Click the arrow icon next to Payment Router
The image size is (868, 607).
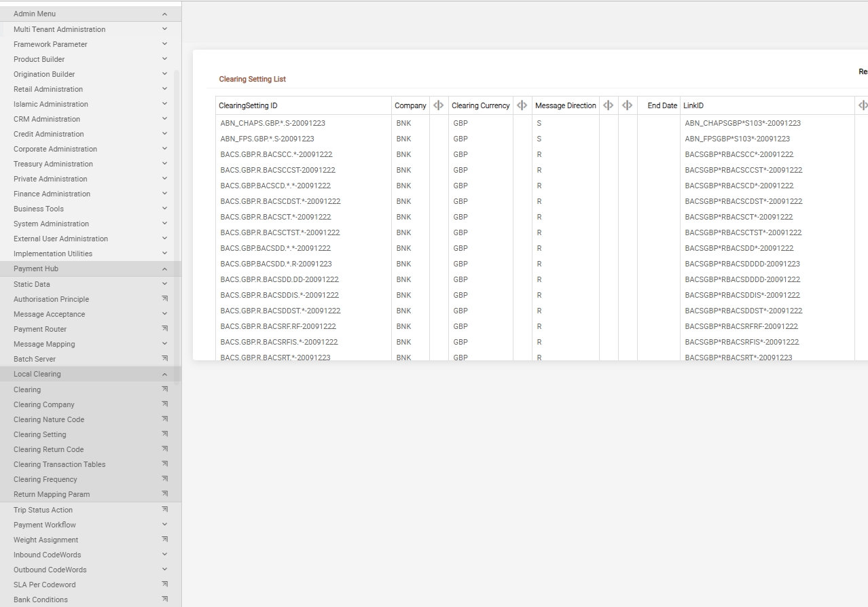(164, 329)
